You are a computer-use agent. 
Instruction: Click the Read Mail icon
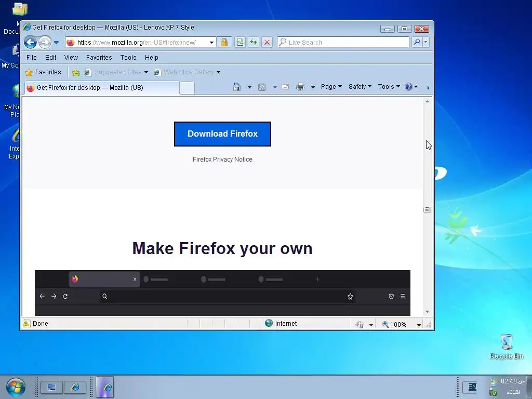click(x=285, y=87)
